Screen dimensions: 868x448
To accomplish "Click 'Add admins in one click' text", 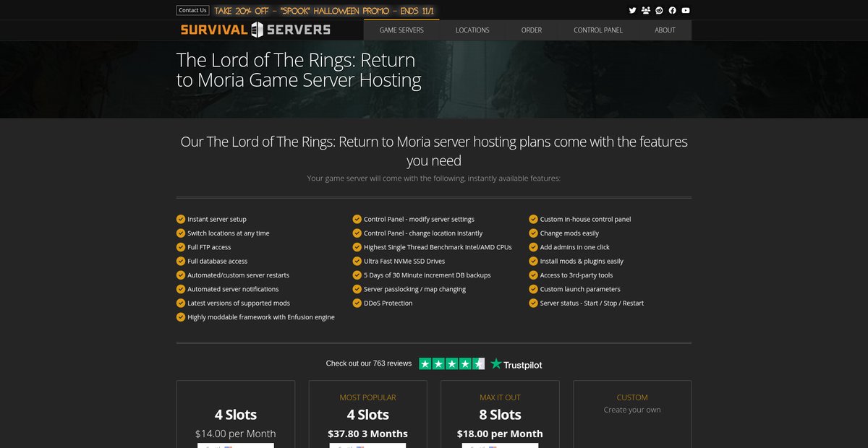I will point(575,247).
